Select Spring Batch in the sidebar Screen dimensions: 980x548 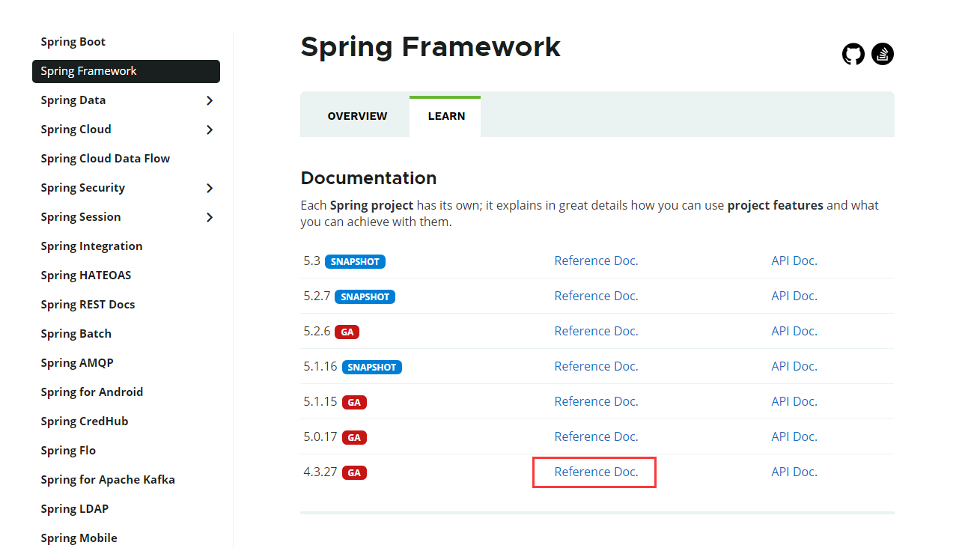(x=76, y=334)
